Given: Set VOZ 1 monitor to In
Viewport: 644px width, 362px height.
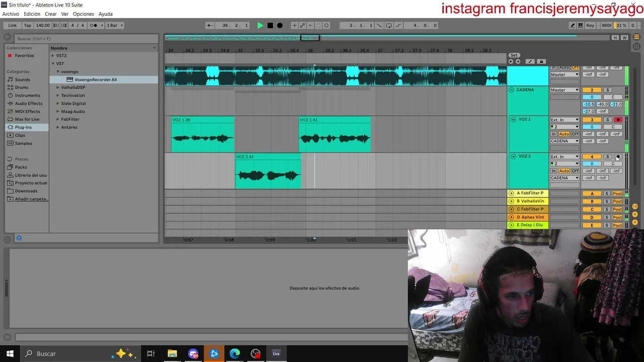Looking at the screenshot, I should click(x=553, y=134).
